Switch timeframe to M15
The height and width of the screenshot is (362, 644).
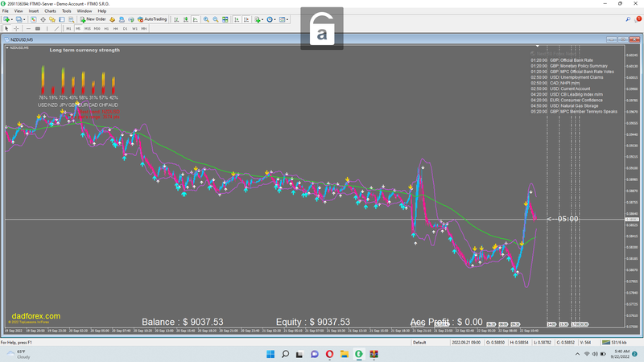(x=88, y=29)
